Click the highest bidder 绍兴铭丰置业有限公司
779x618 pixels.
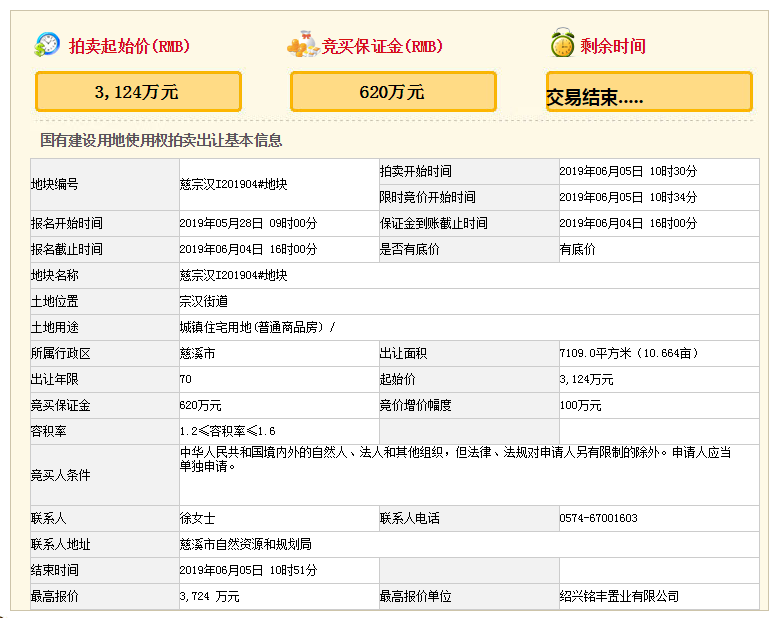(x=619, y=596)
